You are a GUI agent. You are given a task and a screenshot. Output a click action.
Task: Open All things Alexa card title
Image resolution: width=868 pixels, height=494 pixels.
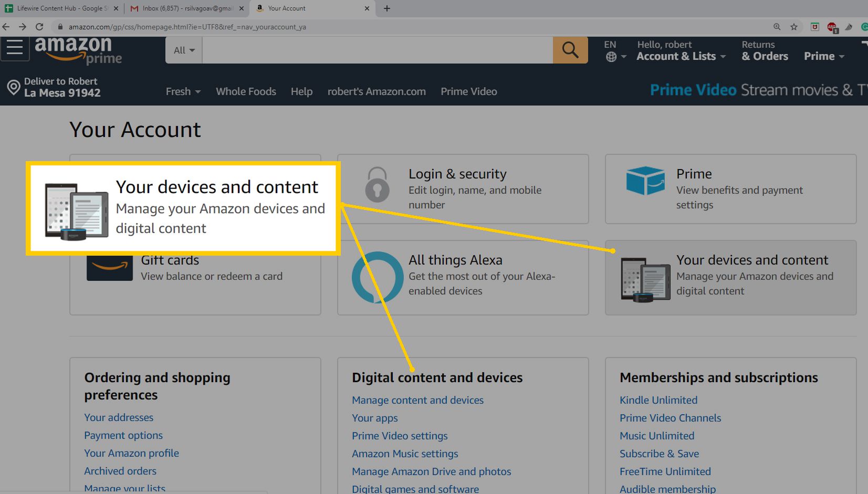point(455,260)
